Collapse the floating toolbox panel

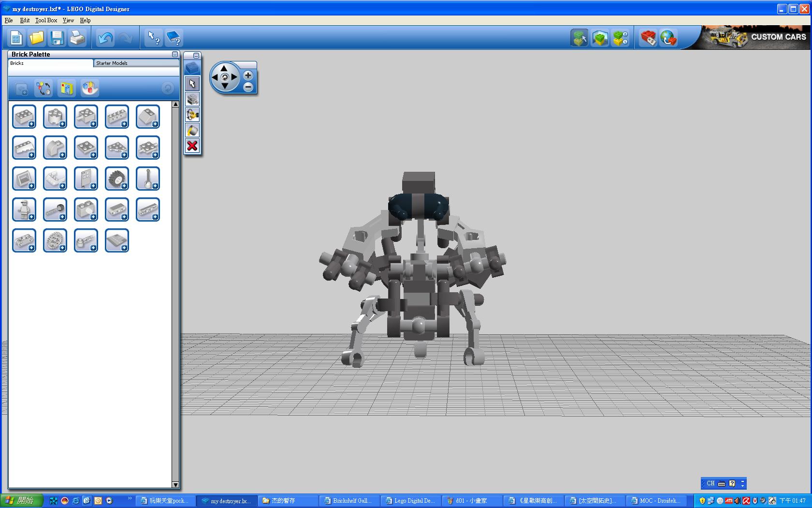tap(196, 56)
